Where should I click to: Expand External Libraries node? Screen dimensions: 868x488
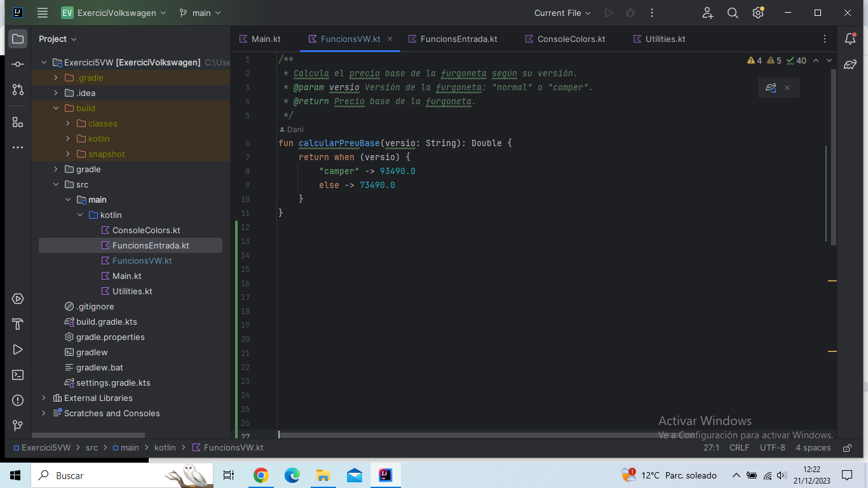pos(44,398)
